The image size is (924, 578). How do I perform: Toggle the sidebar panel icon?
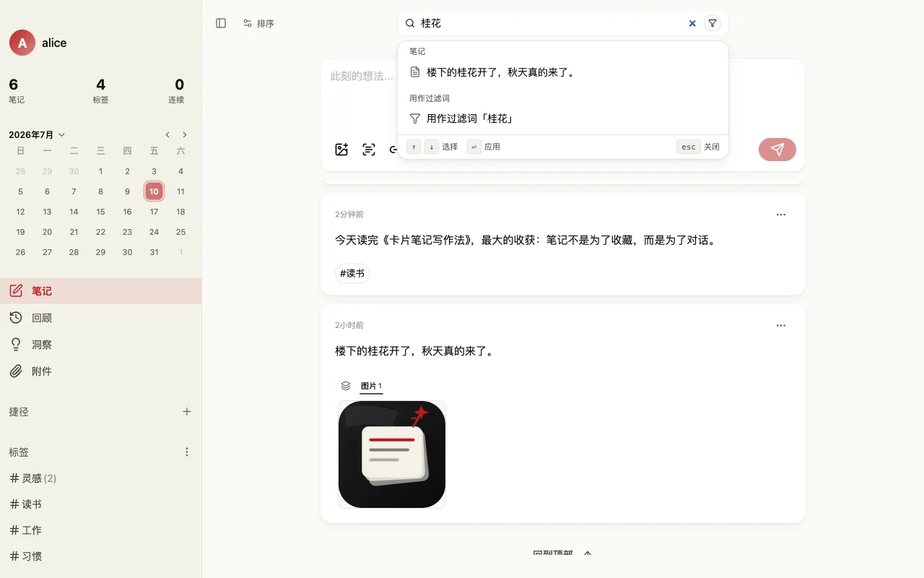pos(221,23)
